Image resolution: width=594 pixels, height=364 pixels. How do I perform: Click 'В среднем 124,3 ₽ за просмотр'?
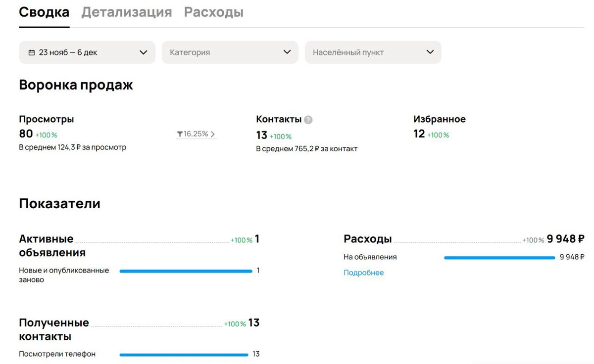(x=73, y=147)
